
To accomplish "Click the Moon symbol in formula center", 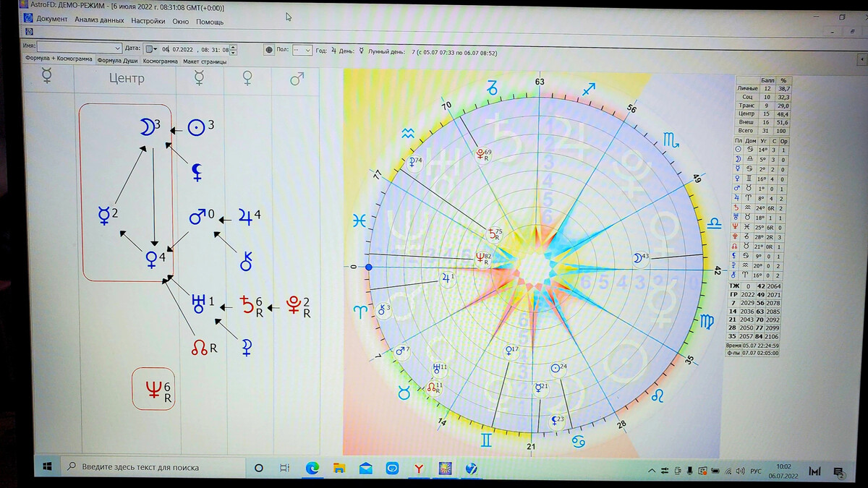I will tap(148, 127).
